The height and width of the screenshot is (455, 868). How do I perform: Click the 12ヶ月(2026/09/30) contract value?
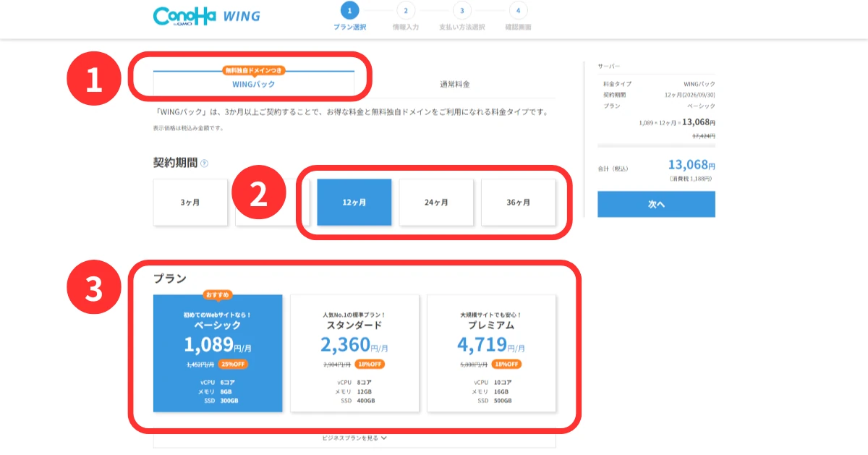click(689, 95)
